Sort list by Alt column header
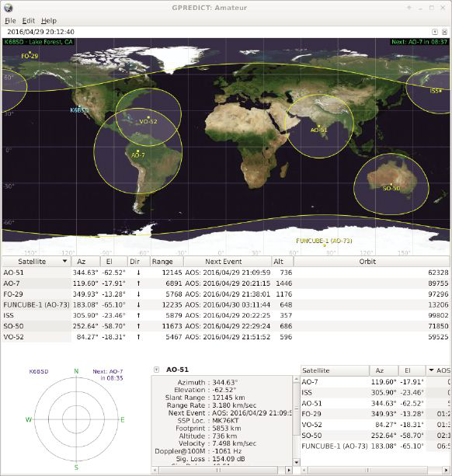Screen dimensions: 452x476 [283, 262]
